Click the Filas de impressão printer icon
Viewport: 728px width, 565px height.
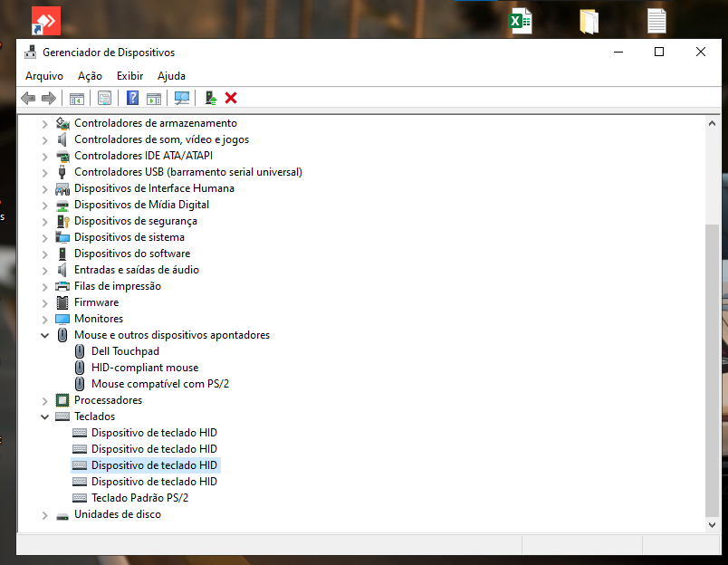62,286
